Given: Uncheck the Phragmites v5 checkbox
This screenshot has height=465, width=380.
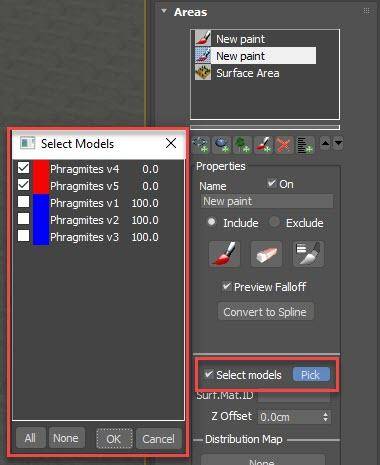Looking at the screenshot, I should [23, 185].
